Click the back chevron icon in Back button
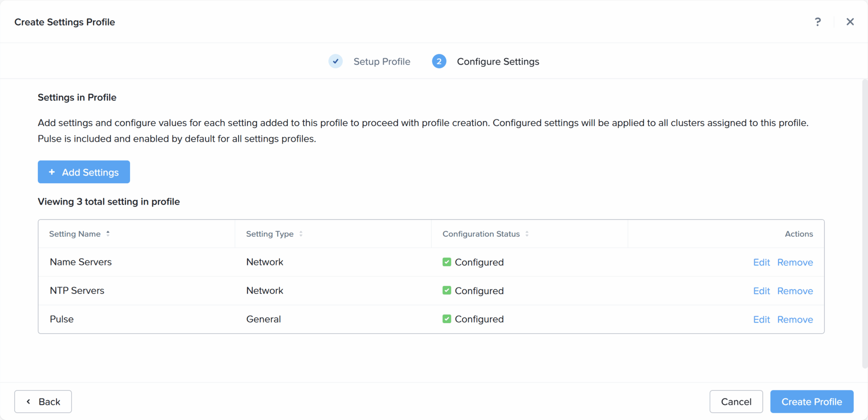This screenshot has height=420, width=868. coord(28,401)
